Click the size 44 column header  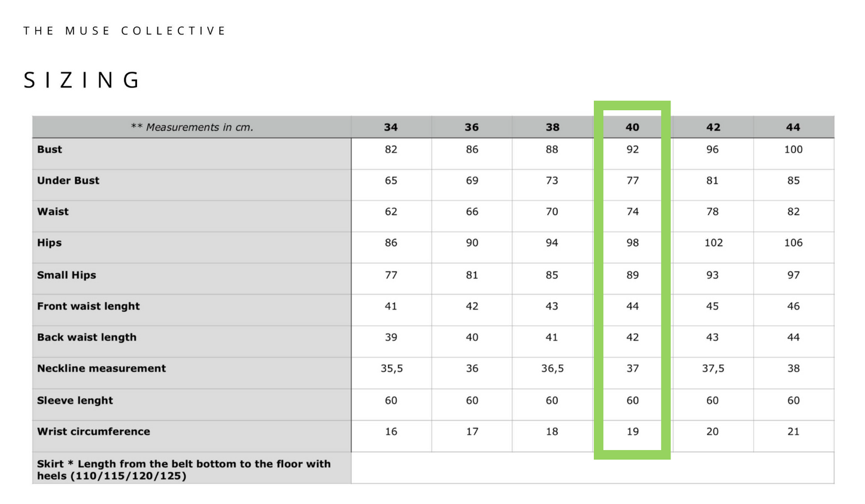(793, 127)
